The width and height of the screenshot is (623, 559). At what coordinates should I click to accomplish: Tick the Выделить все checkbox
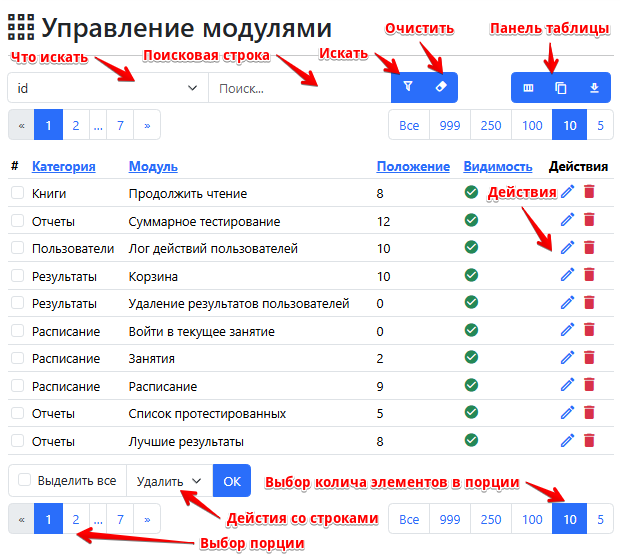click(x=25, y=481)
